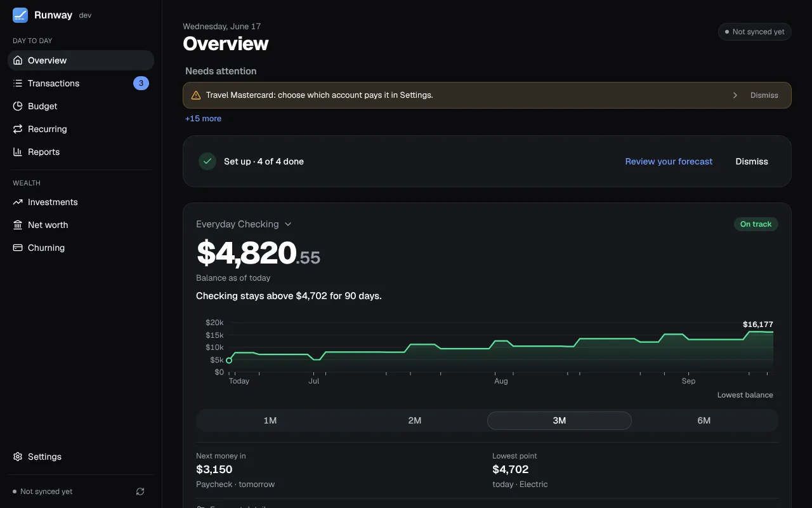Open Transactions in the sidebar
This screenshot has height=508, width=812.
coord(81,83)
